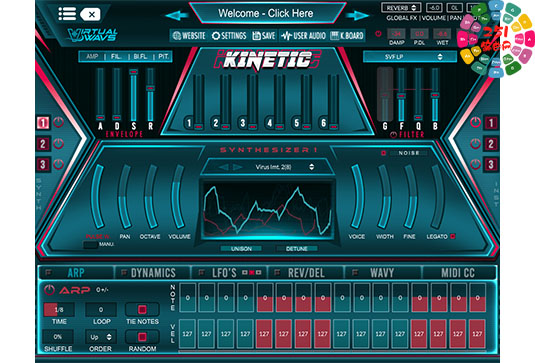Go to next preset with right arrow
This screenshot has width=535, height=363.
(x=357, y=15)
